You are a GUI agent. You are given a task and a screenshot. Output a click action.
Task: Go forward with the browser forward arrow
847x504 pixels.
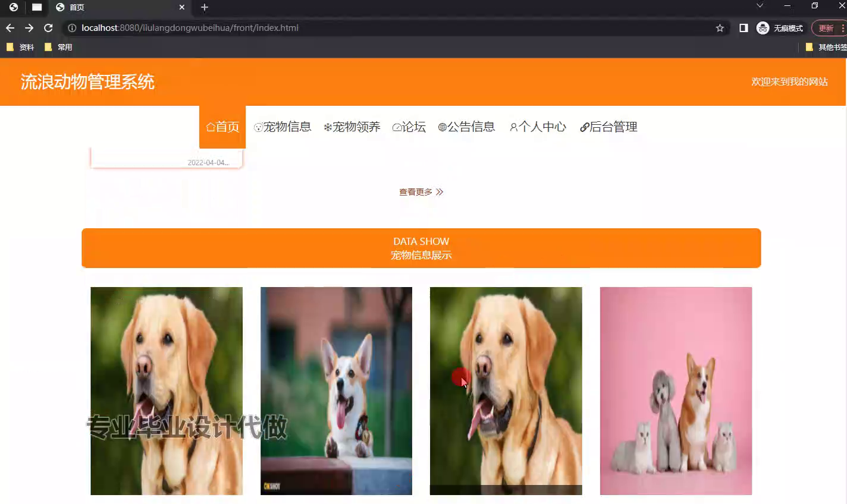click(29, 28)
